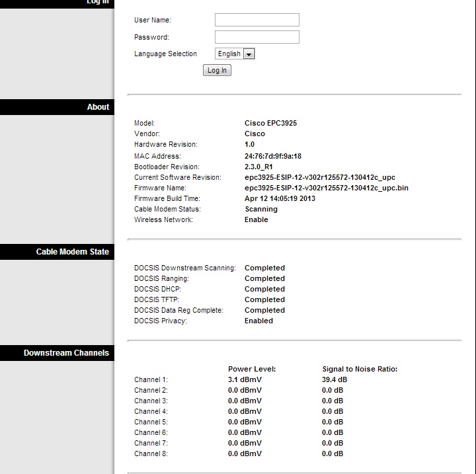
Task: Click the Cable Modem Status Scanning value
Action: point(261,209)
